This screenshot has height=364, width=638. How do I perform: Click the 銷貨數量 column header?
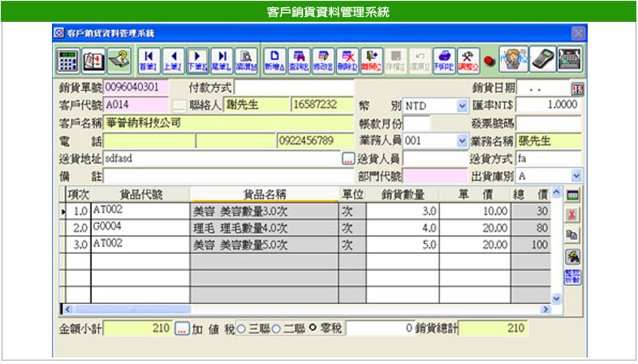click(x=402, y=194)
